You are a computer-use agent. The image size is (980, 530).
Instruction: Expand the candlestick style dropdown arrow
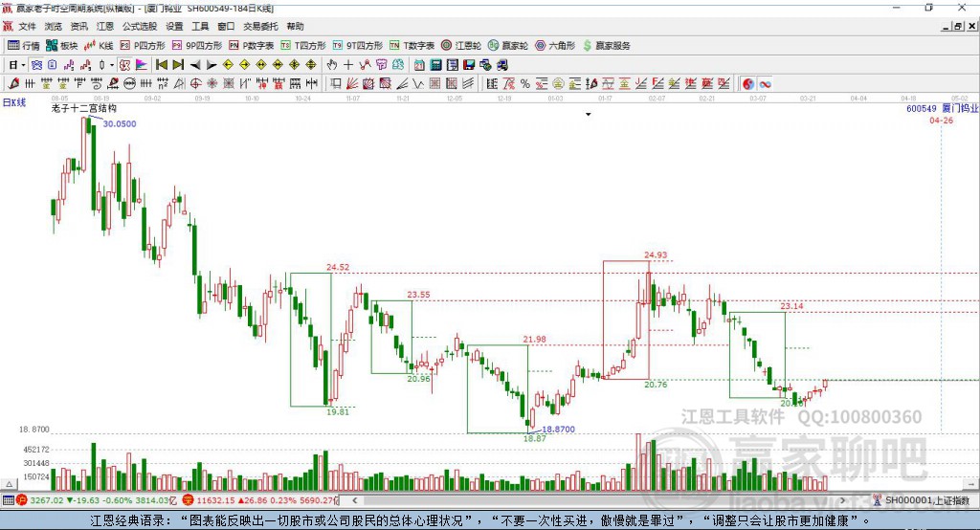point(112,65)
